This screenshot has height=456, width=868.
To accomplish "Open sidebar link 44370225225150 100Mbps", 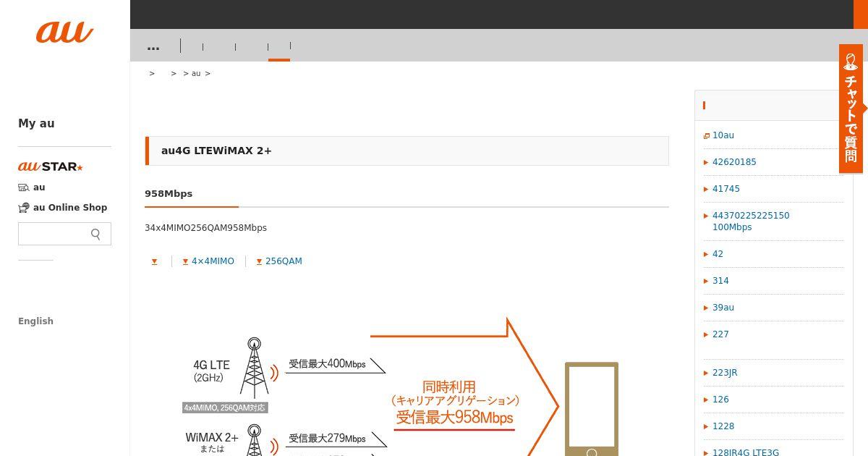I will 751,221.
